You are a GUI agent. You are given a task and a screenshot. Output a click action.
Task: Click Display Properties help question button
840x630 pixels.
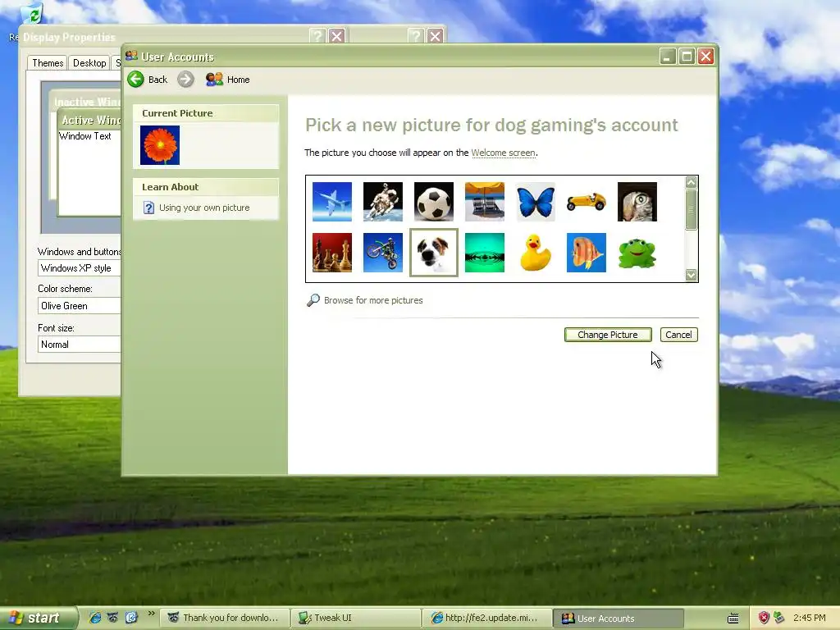coord(317,36)
